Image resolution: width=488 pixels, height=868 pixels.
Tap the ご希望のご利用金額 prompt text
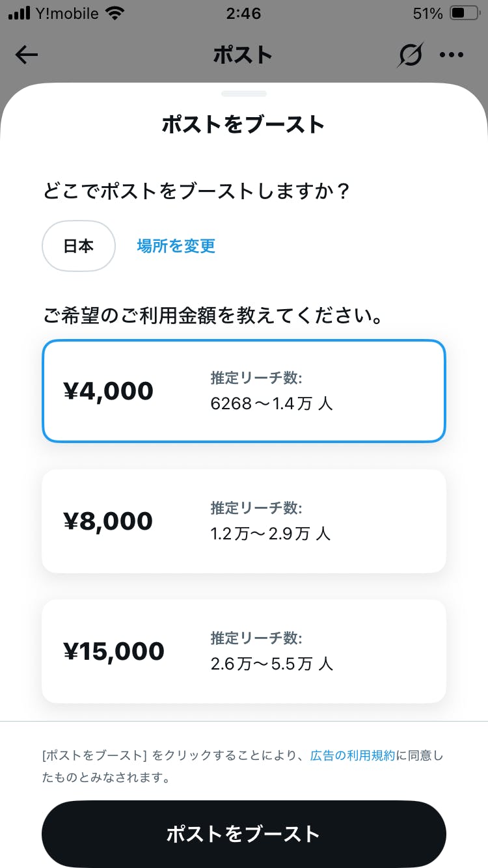tap(212, 317)
